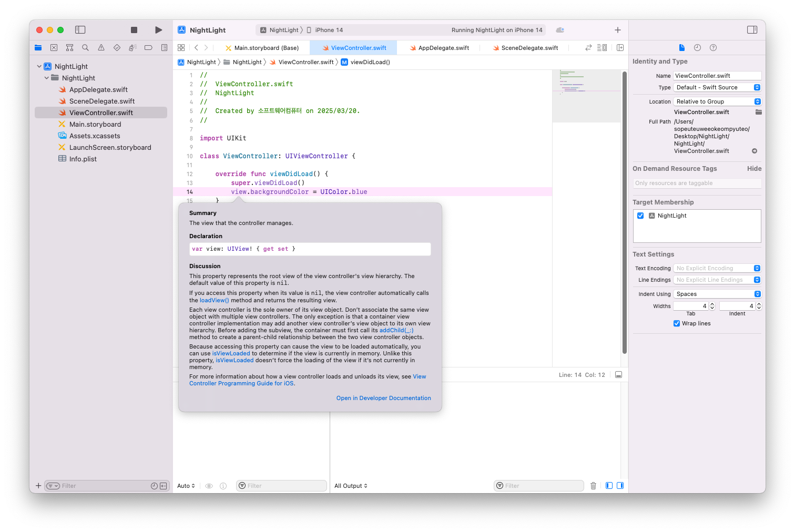Open the Breakpoint navigator
795x532 pixels.
148,48
